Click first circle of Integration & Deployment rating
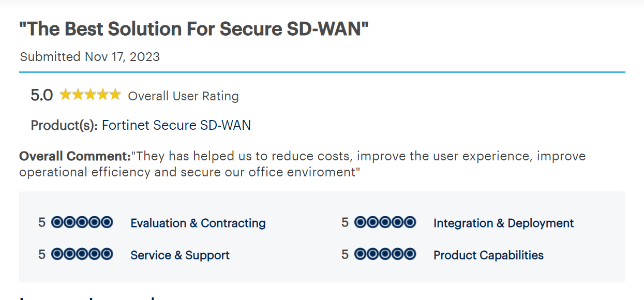Image resolution: width=644 pixels, height=300 pixels. tap(360, 222)
